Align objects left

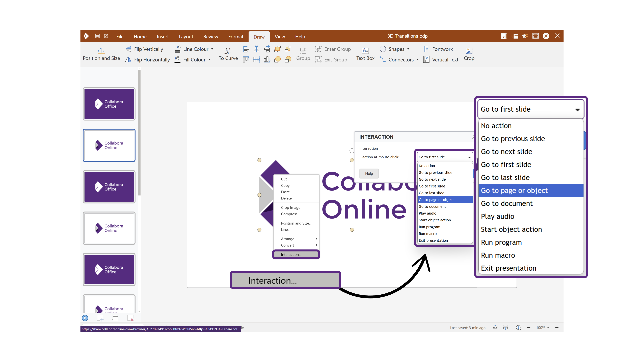246,49
